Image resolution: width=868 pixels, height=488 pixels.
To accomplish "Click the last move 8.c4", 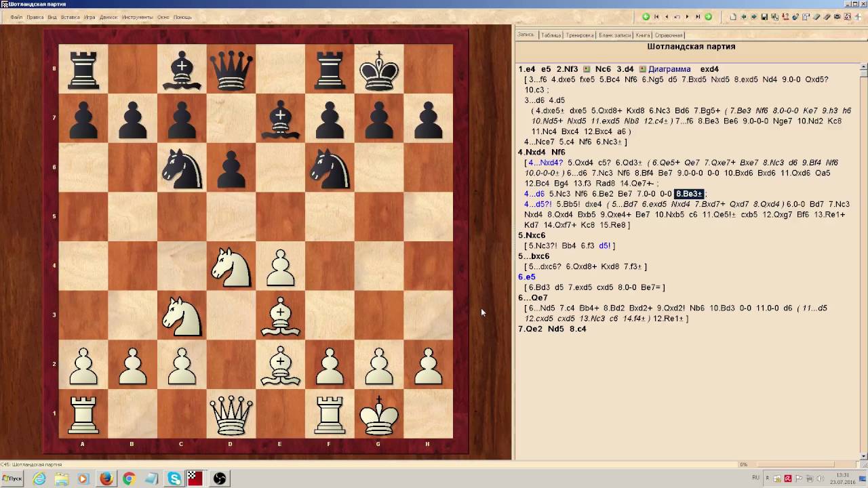I will point(578,329).
